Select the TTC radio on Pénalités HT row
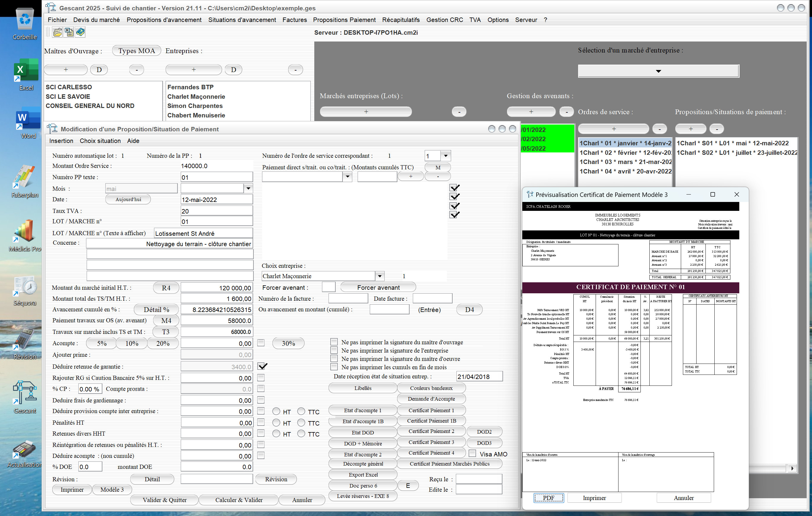The height and width of the screenshot is (516, 812). click(x=301, y=423)
